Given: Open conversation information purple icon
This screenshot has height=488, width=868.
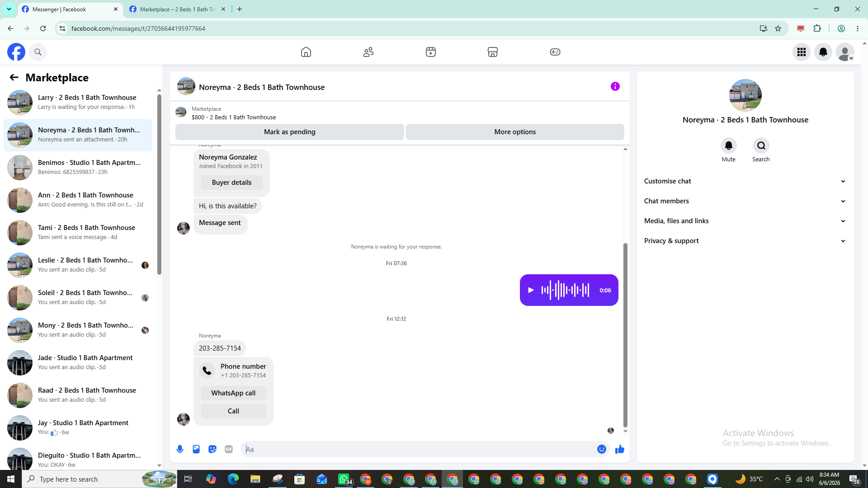Looking at the screenshot, I should click(615, 86).
